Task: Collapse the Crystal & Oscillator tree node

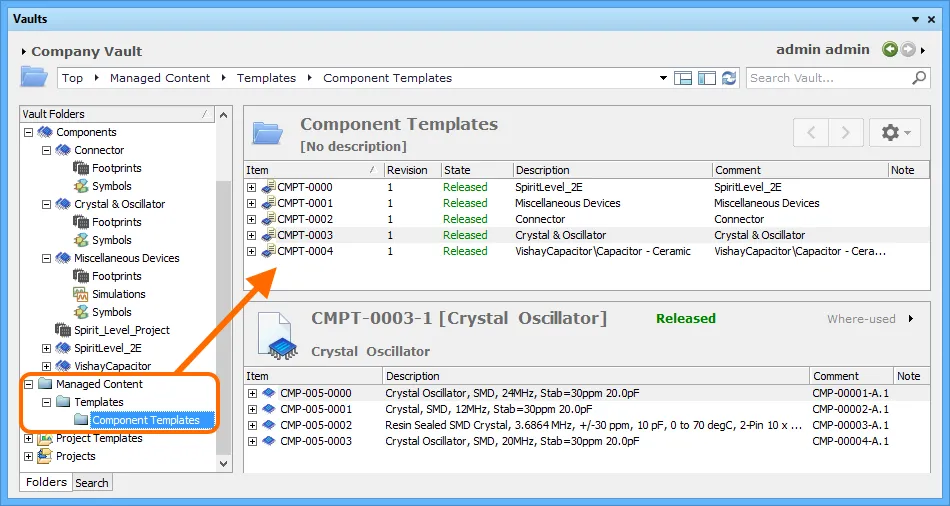Action: pyautogui.click(x=46, y=204)
